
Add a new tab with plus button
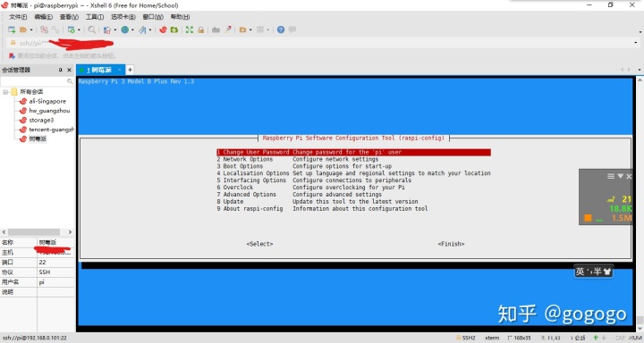[130, 70]
